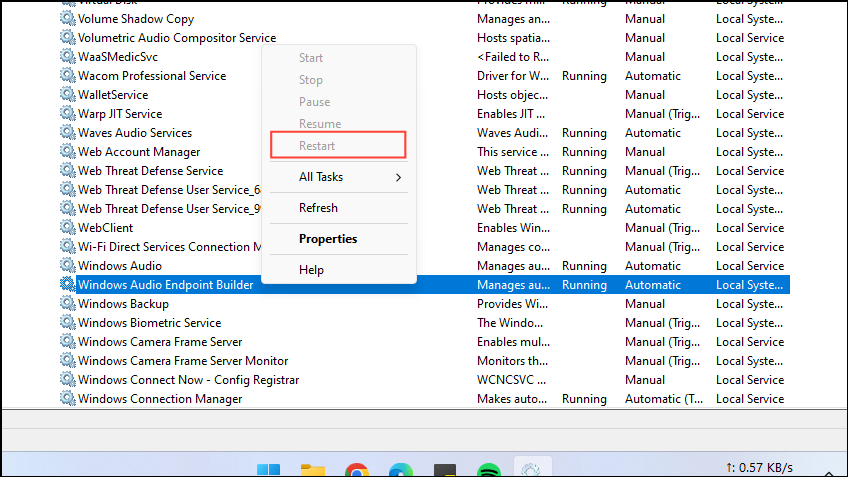Viewport: 848px width, 477px height.
Task: Select the Volumetric Audio Compositor Service name
Action: pyautogui.click(x=177, y=37)
